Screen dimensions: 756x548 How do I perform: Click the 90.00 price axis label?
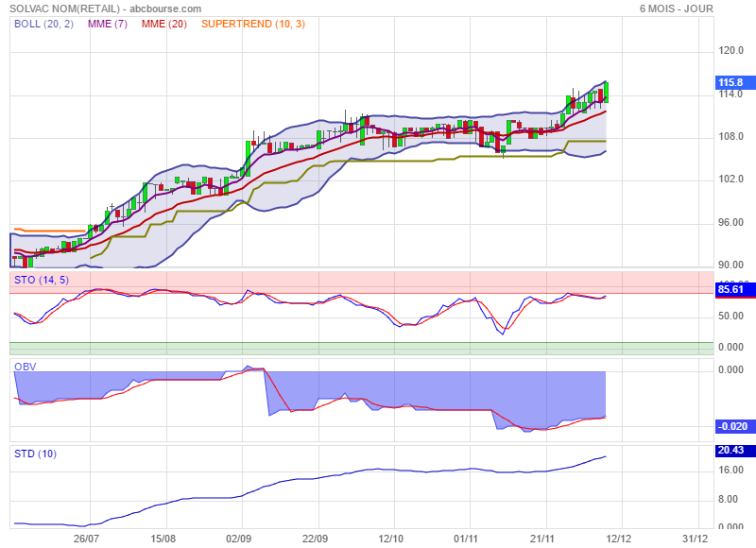[x=730, y=265]
